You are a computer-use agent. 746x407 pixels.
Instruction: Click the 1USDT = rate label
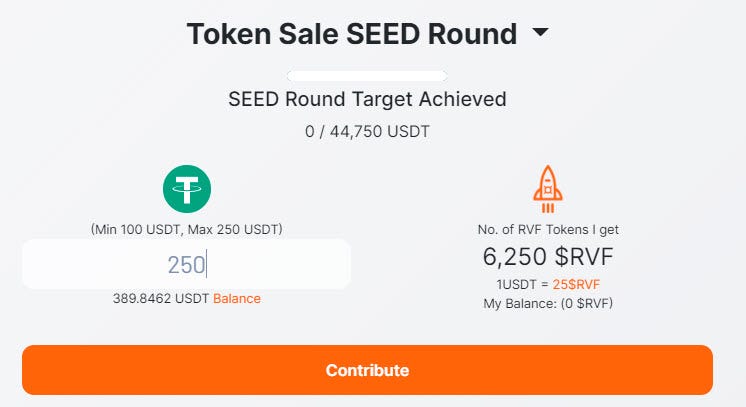pos(522,284)
